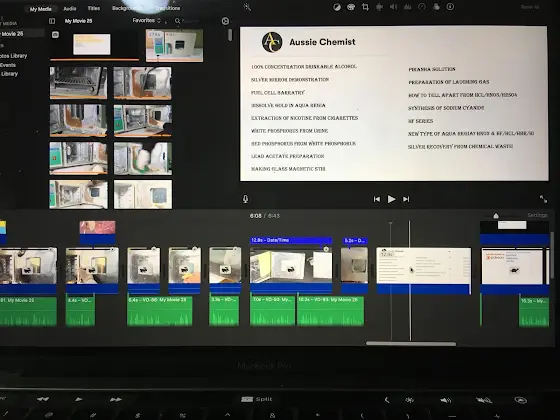Screen dimensions: 560x420
Task: Play the movie in viewer
Action: tap(391, 199)
